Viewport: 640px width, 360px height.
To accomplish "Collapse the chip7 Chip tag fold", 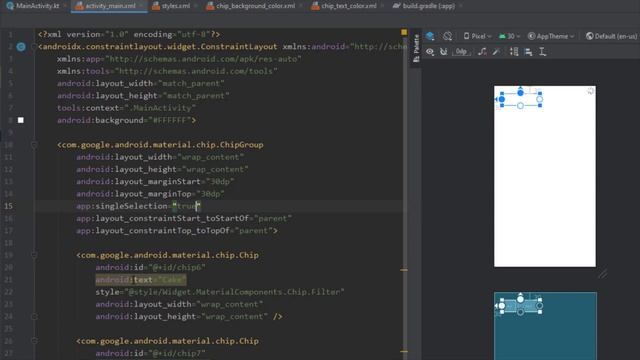I will [x=34, y=341].
